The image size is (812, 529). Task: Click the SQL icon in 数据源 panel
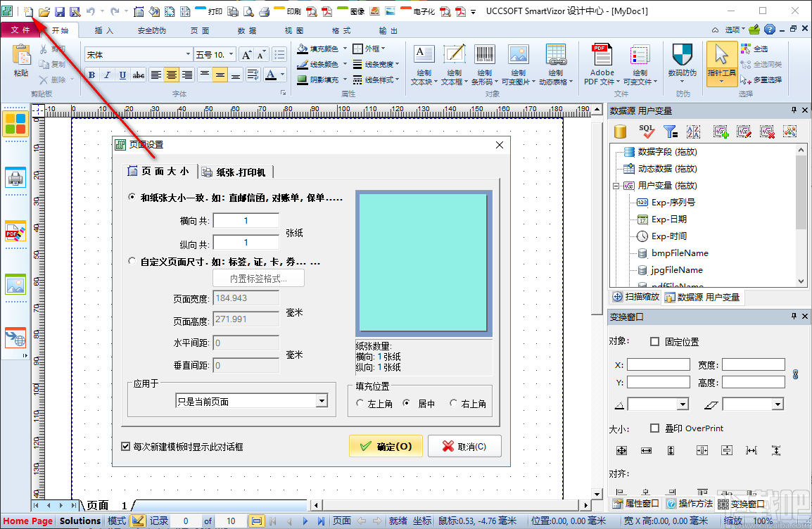[x=647, y=131]
